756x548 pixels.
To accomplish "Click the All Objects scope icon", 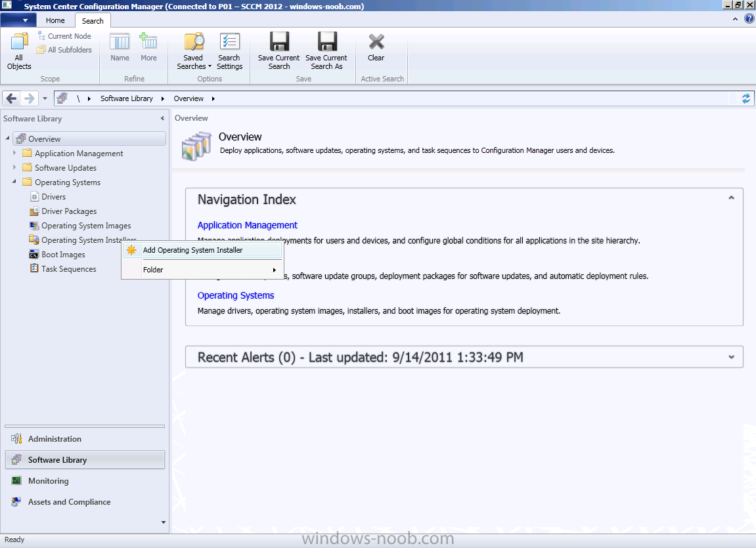I will [x=19, y=51].
